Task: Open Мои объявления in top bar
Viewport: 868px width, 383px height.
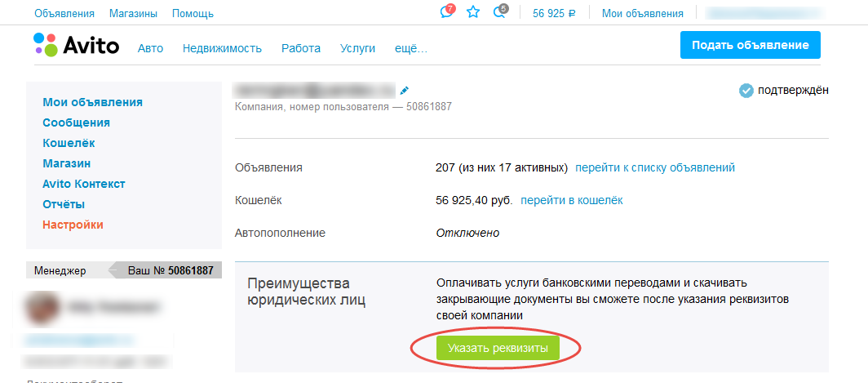Action: coord(643,13)
